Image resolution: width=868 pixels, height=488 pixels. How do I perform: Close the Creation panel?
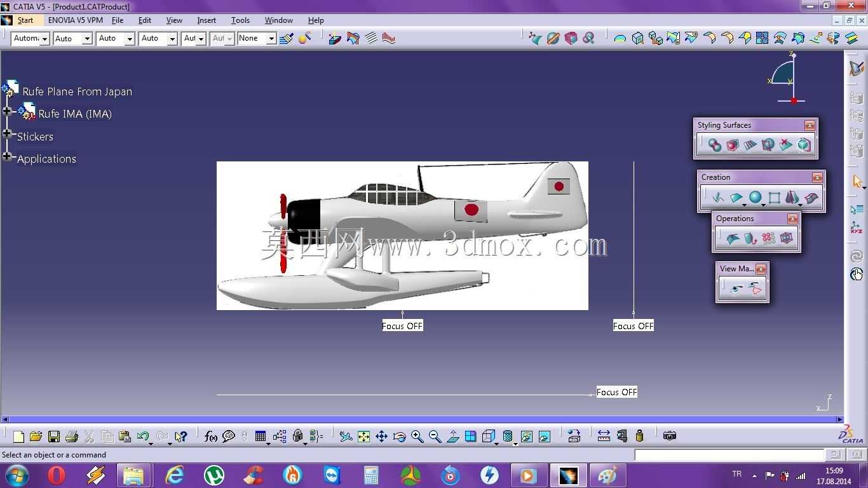[x=817, y=178]
